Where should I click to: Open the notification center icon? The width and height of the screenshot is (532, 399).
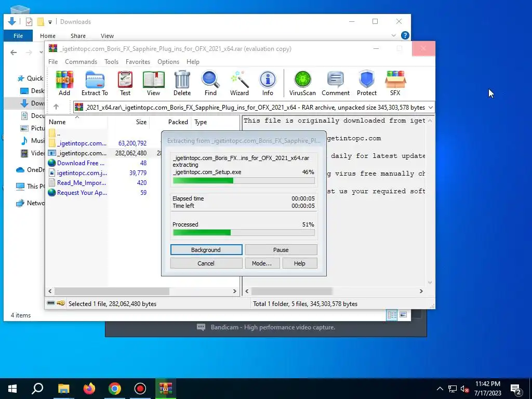click(517, 389)
